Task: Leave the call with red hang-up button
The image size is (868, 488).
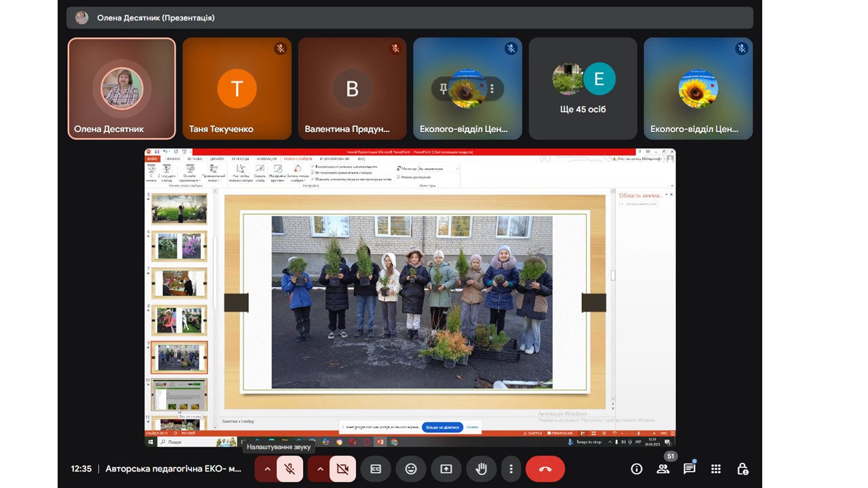Action: click(545, 468)
